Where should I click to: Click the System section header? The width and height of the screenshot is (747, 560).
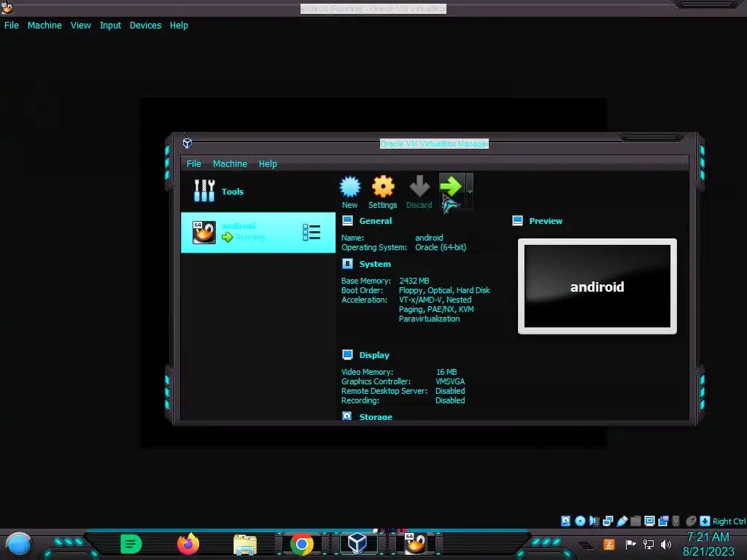374,264
